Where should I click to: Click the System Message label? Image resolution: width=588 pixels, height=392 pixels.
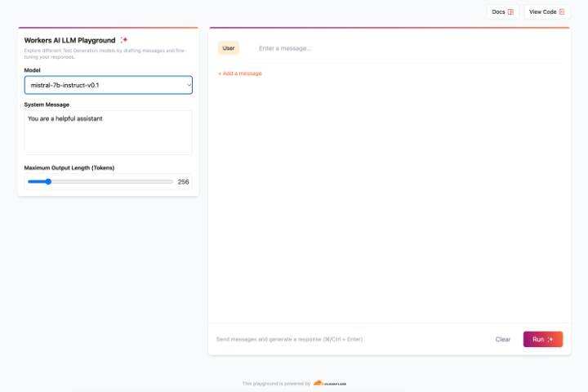47,105
